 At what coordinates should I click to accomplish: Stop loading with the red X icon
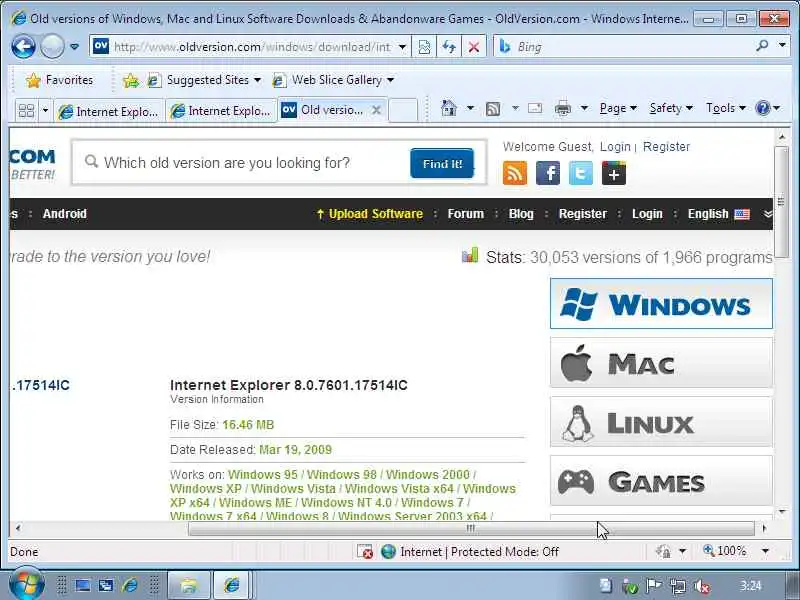tap(474, 47)
